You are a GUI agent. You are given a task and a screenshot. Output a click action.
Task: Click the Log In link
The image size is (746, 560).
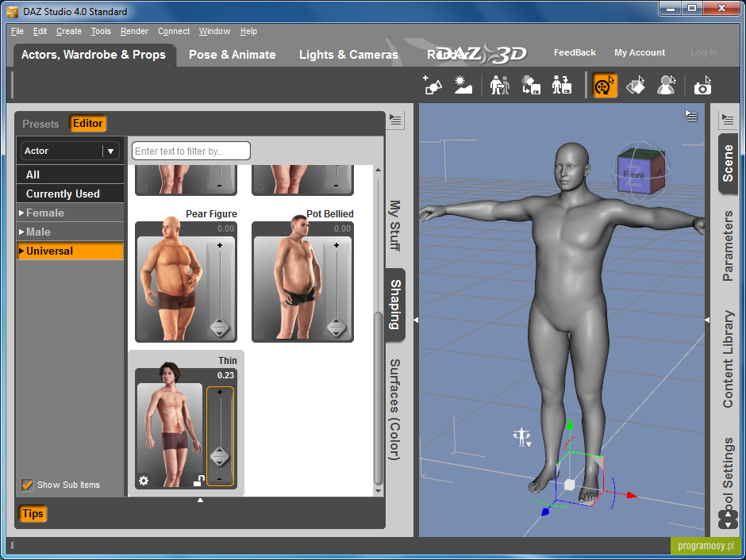(x=704, y=53)
